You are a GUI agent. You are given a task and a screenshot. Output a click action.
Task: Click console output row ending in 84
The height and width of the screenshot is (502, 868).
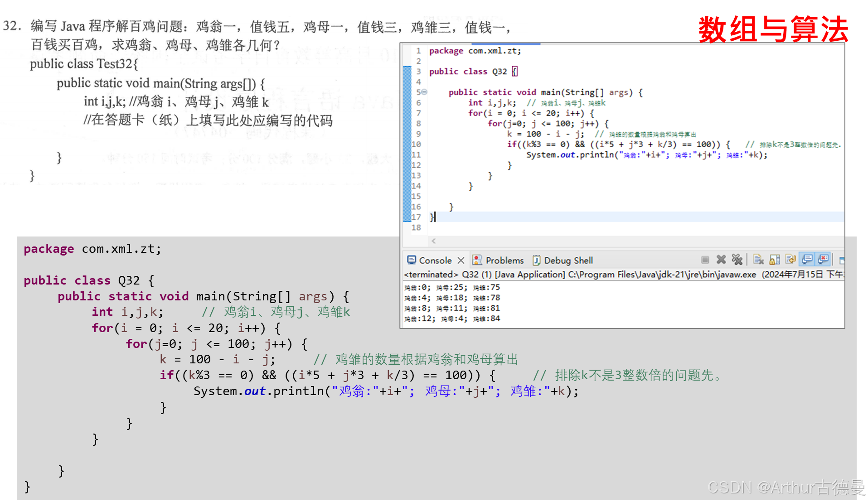click(452, 319)
